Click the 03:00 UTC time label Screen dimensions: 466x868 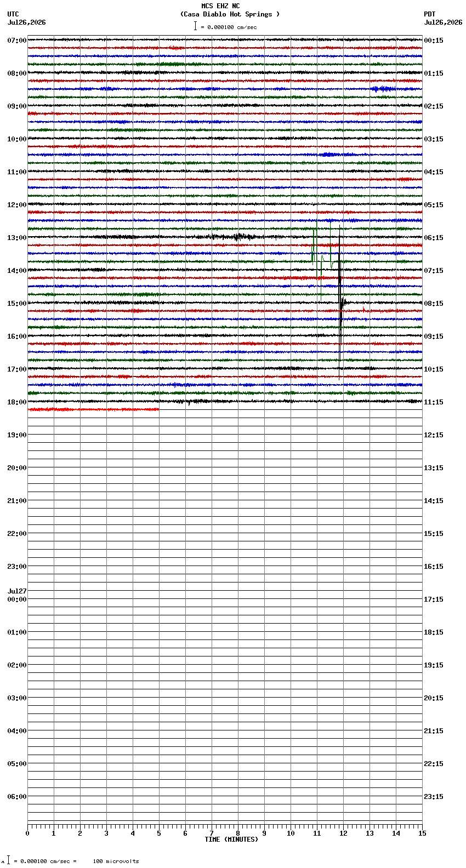coord(17,698)
